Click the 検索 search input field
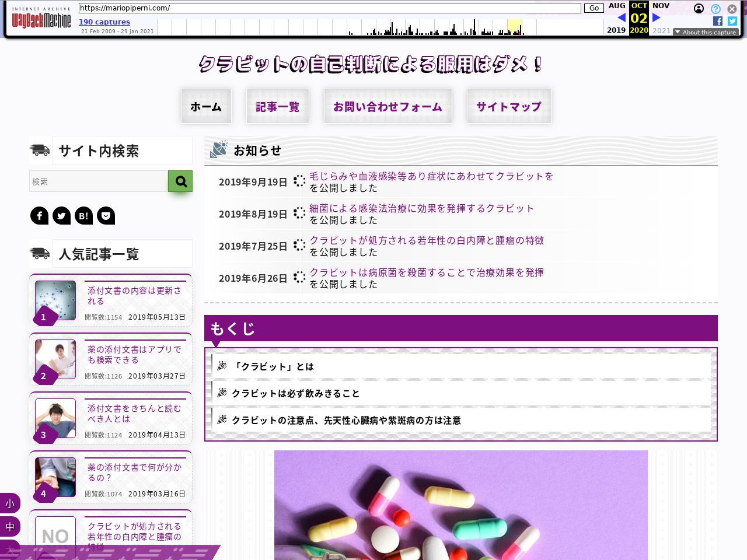 [x=99, y=181]
